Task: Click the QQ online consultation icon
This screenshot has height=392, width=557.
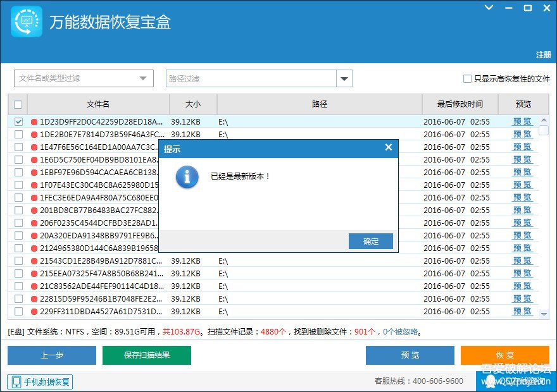Action: [489, 382]
